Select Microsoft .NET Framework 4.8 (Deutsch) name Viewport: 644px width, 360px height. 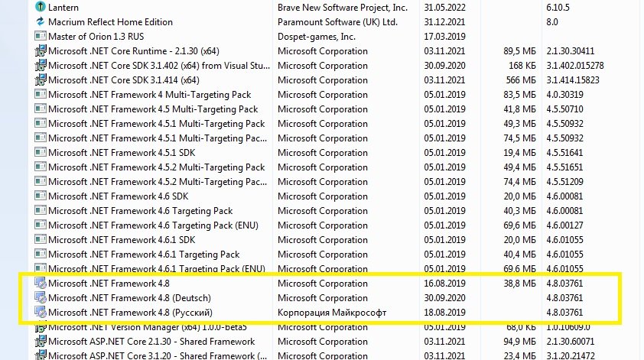[x=129, y=298]
